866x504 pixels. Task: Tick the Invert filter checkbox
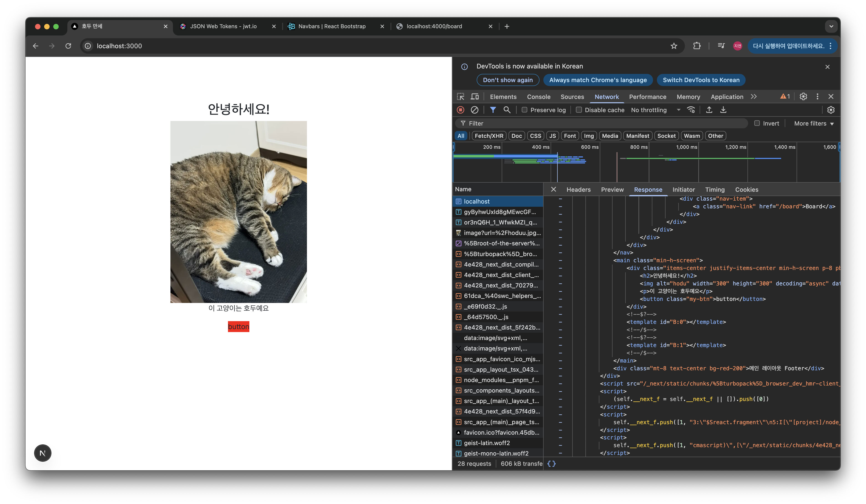[757, 123]
